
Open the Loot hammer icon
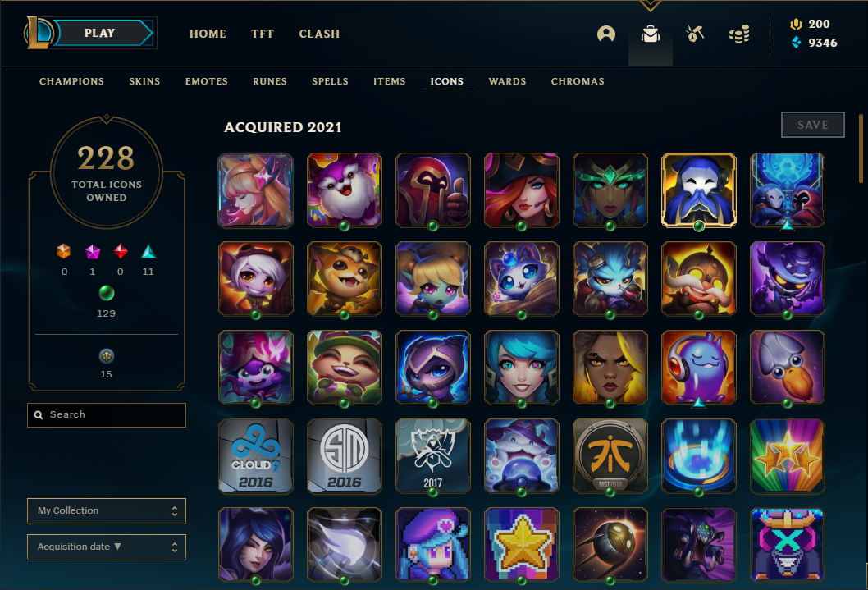(x=695, y=34)
